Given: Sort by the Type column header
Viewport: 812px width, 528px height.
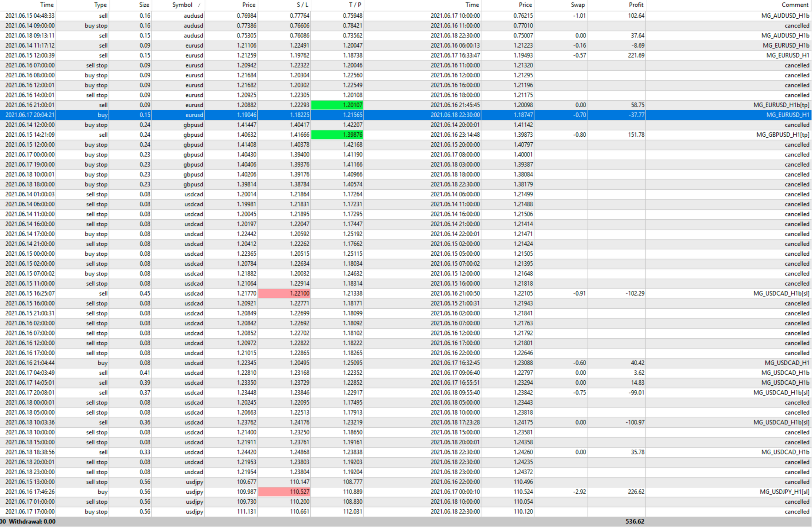Looking at the screenshot, I should pos(100,5).
